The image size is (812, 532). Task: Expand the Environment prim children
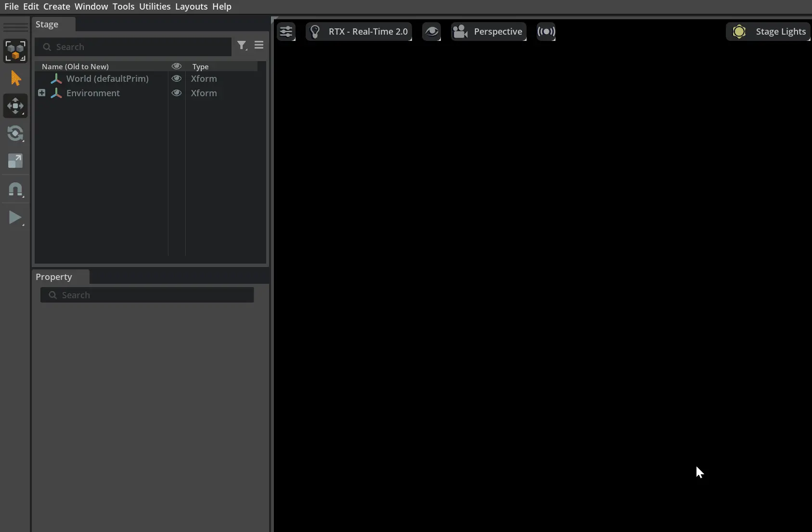(41, 92)
